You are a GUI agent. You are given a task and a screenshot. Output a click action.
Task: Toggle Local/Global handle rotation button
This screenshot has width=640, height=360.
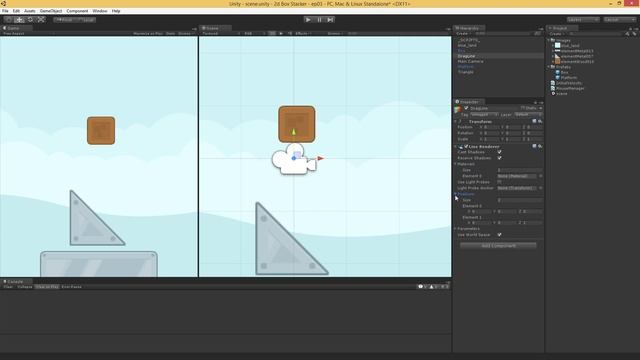(x=86, y=20)
